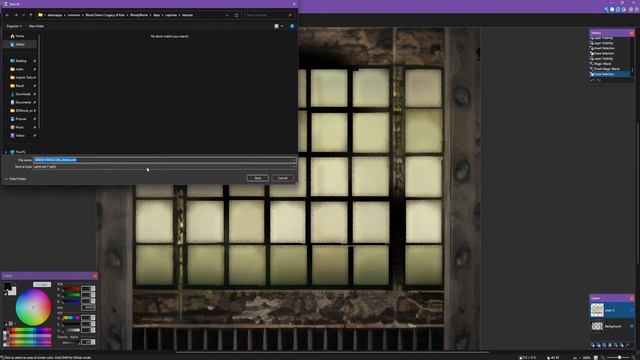
Task: Open Save As dialog help icon
Action: 292,26
